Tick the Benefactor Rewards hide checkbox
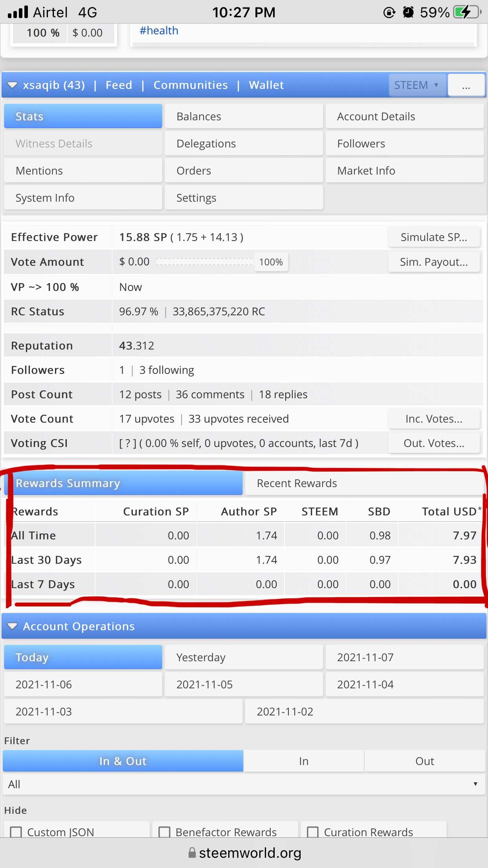488x868 pixels. click(x=164, y=832)
